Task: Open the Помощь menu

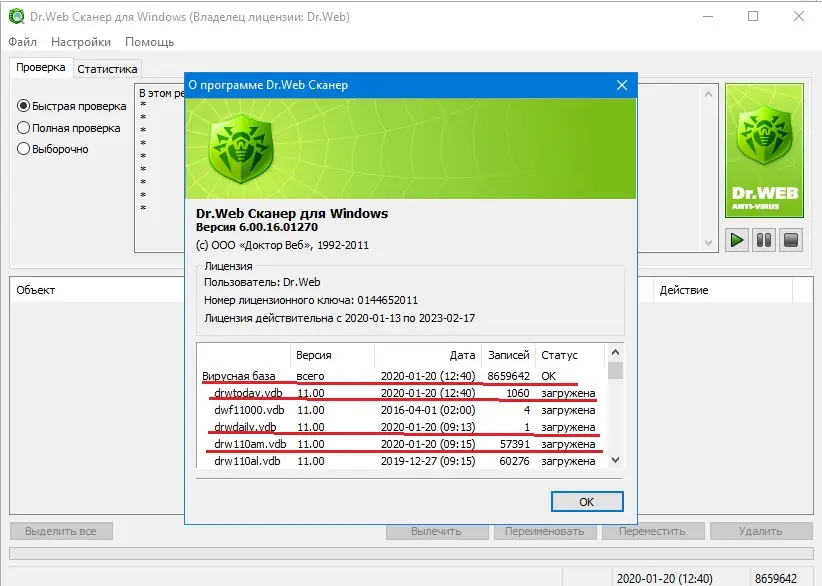Action: click(149, 42)
